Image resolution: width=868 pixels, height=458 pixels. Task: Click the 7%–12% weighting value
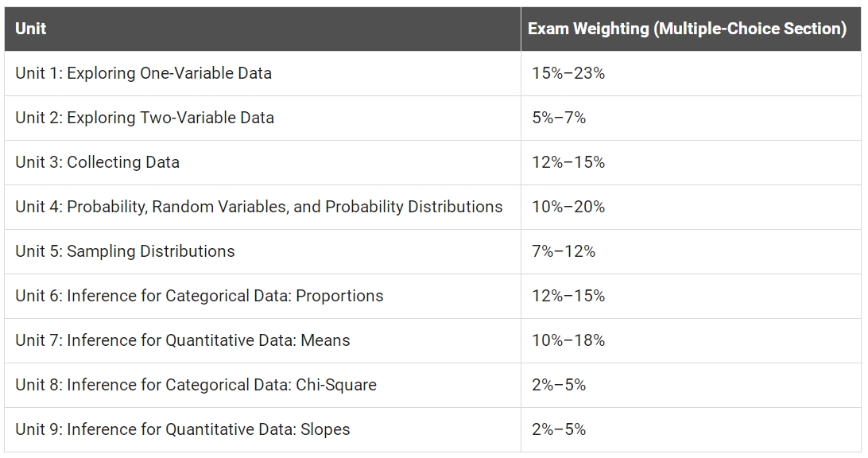coord(564,251)
